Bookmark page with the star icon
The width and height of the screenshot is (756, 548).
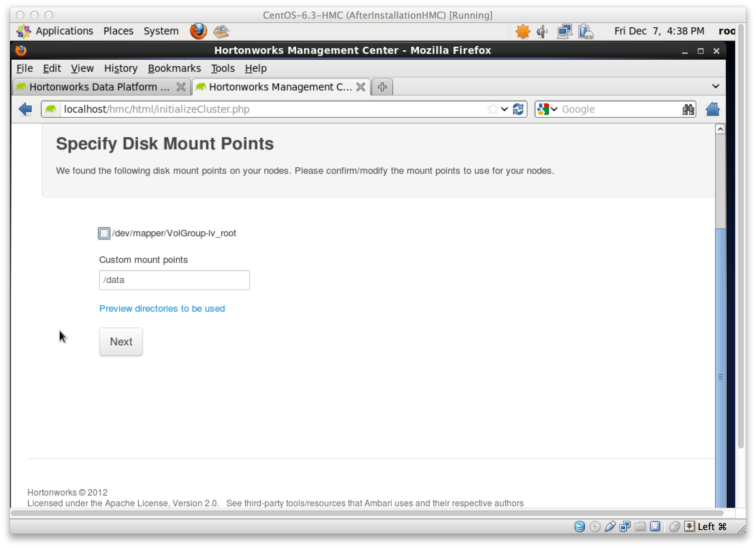[493, 109]
